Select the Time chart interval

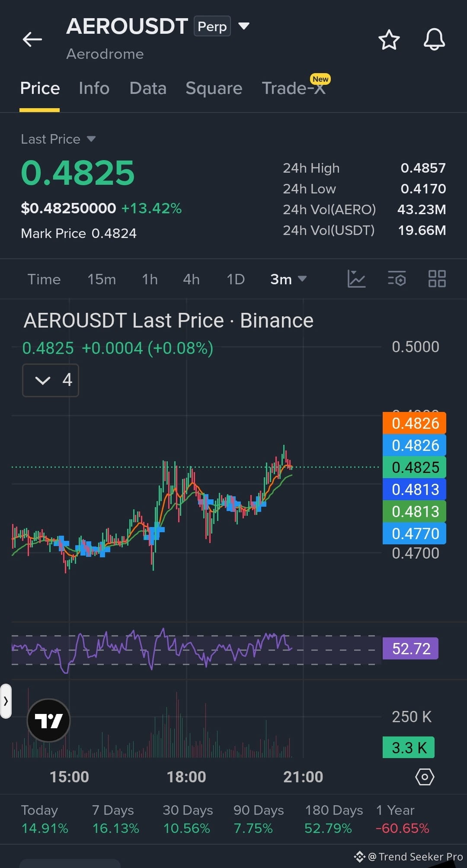tap(44, 279)
